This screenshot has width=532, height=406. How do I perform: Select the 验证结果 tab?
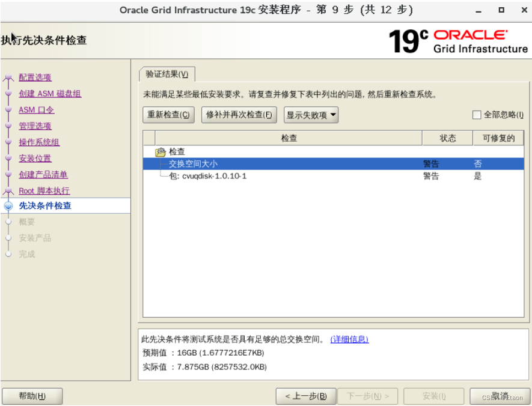pos(167,74)
